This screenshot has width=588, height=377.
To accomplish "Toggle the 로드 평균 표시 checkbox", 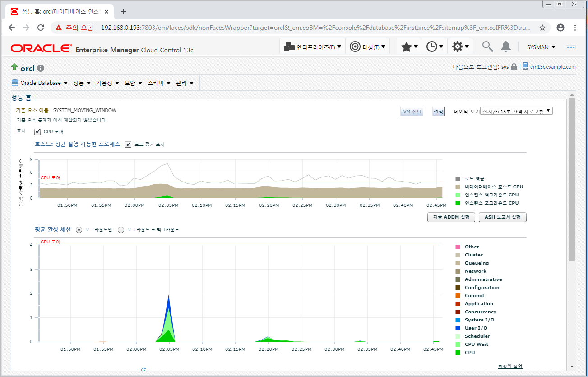I will pos(129,144).
